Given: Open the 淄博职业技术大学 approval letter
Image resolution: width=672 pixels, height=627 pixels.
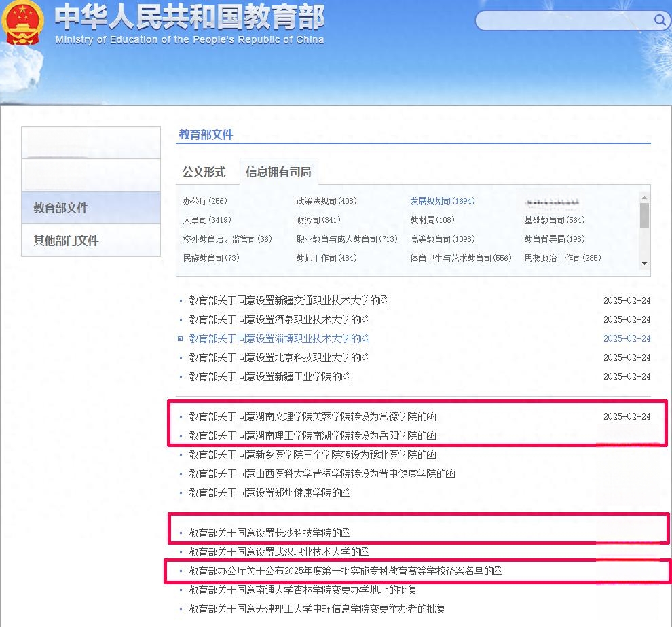Looking at the screenshot, I should pyautogui.click(x=280, y=338).
